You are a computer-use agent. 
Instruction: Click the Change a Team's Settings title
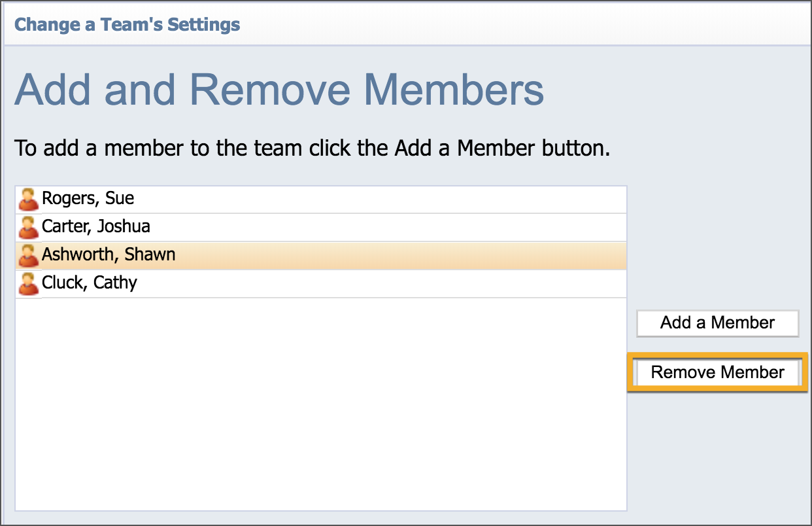click(127, 25)
